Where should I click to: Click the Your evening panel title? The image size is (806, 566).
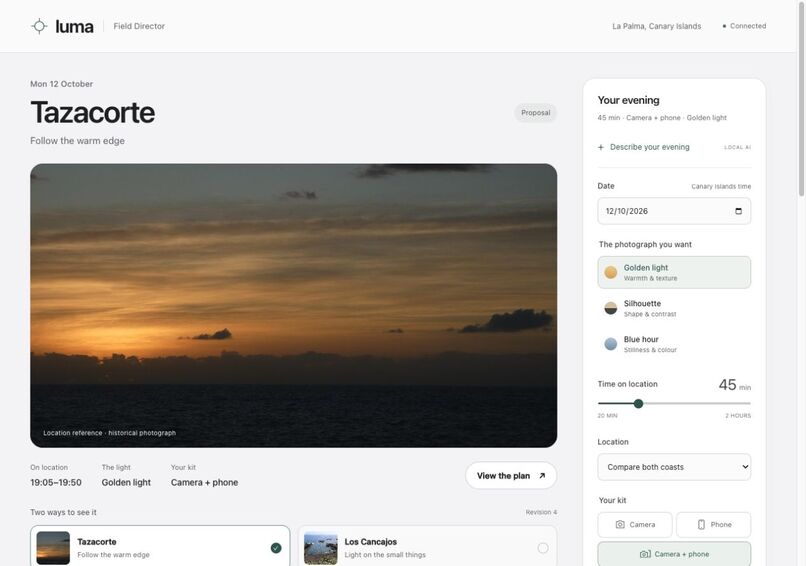pos(628,100)
